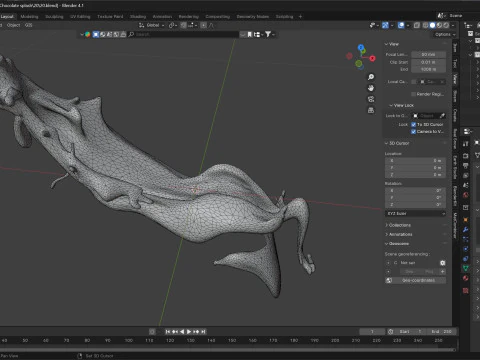Toggle show overlays button in viewport header
Screen dimensions: 480x360
click(x=401, y=25)
